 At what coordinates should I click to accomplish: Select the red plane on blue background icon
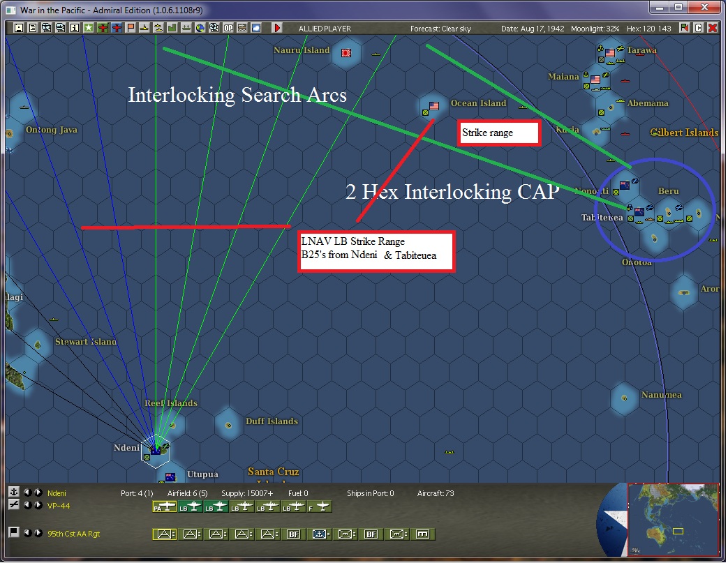click(117, 28)
